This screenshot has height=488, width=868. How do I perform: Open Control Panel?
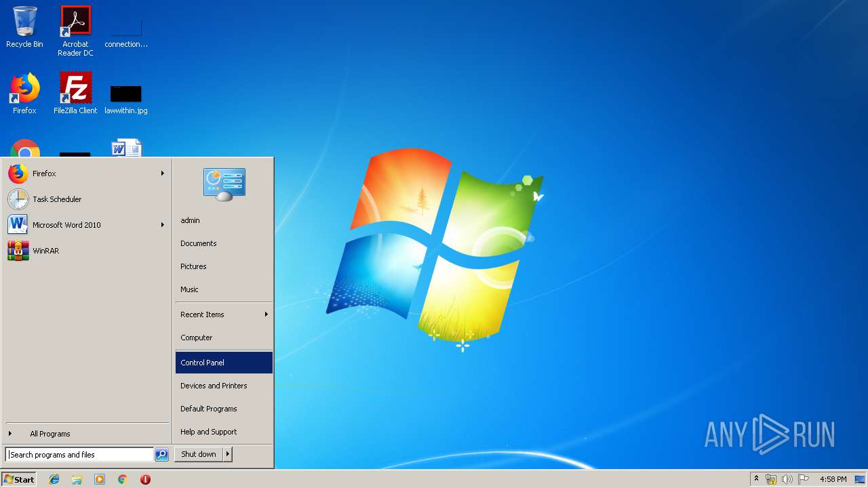(x=224, y=363)
